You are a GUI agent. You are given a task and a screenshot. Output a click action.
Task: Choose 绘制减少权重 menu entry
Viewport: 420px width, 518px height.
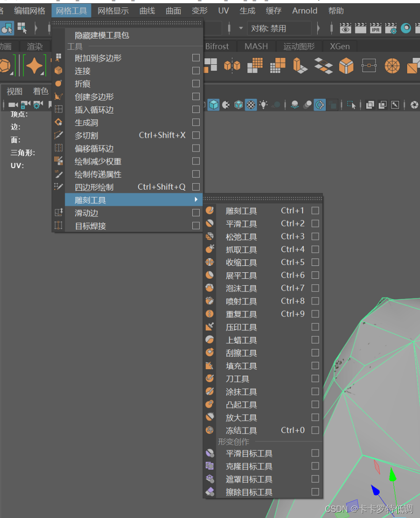coord(98,161)
